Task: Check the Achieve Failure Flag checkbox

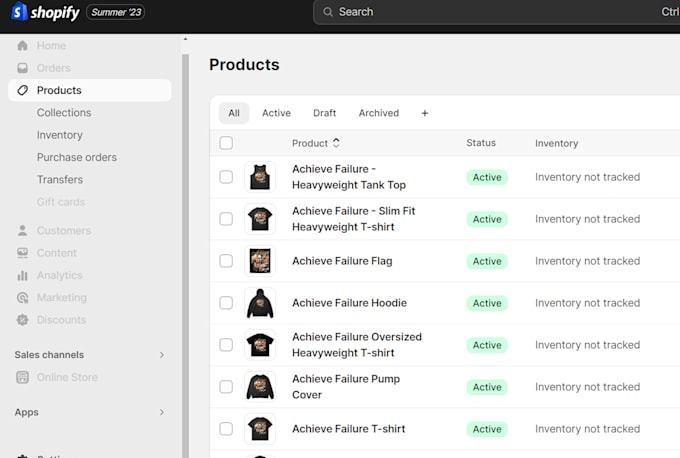Action: click(226, 261)
